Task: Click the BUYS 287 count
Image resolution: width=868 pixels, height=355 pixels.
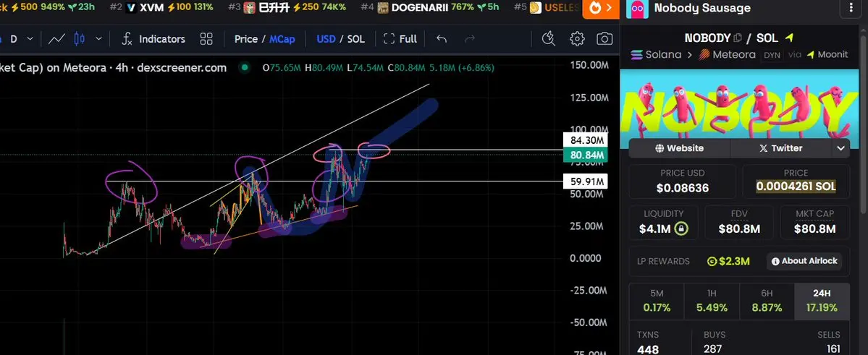Action: click(714, 349)
